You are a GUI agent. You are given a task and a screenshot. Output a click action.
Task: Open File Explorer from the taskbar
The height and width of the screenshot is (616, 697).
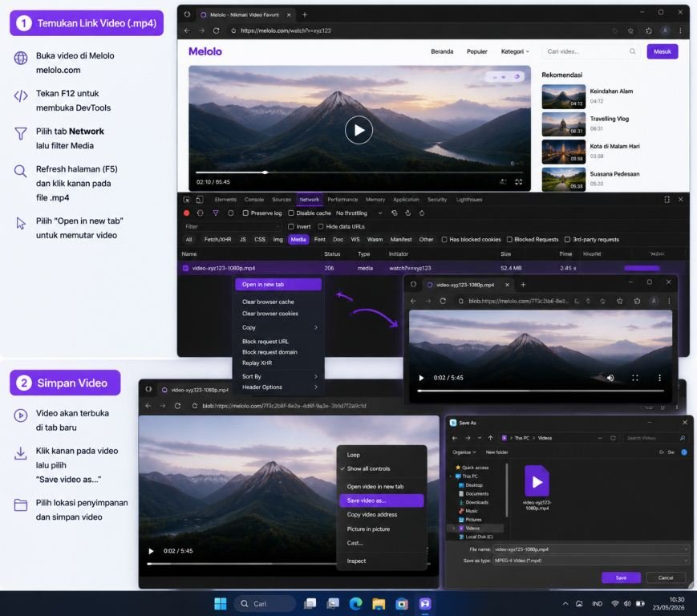coord(379,603)
